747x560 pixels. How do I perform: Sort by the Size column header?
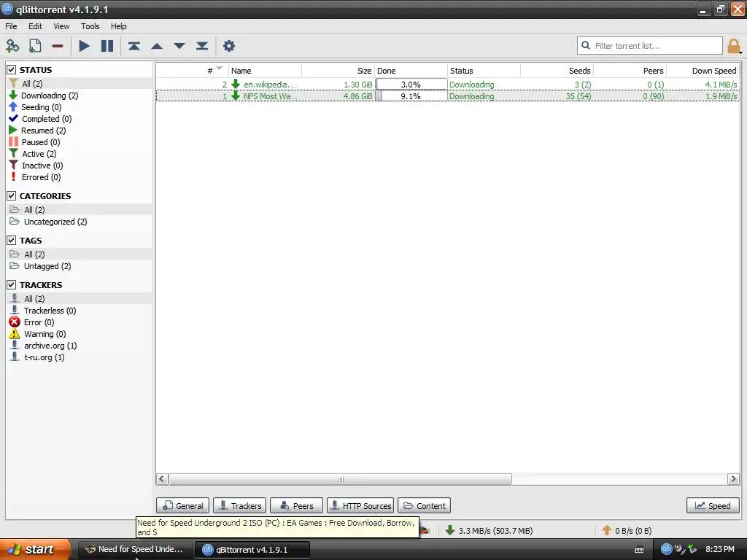point(338,71)
